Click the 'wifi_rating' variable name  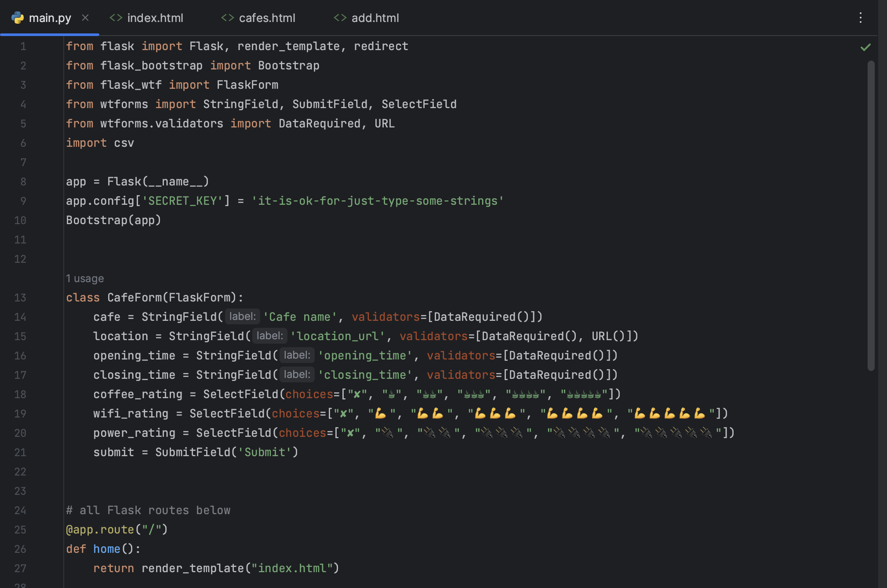[131, 414]
